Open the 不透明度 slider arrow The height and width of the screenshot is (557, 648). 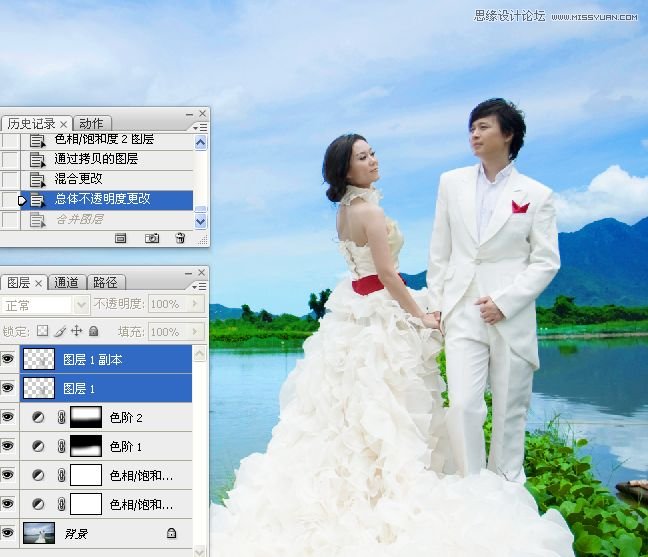click(196, 304)
